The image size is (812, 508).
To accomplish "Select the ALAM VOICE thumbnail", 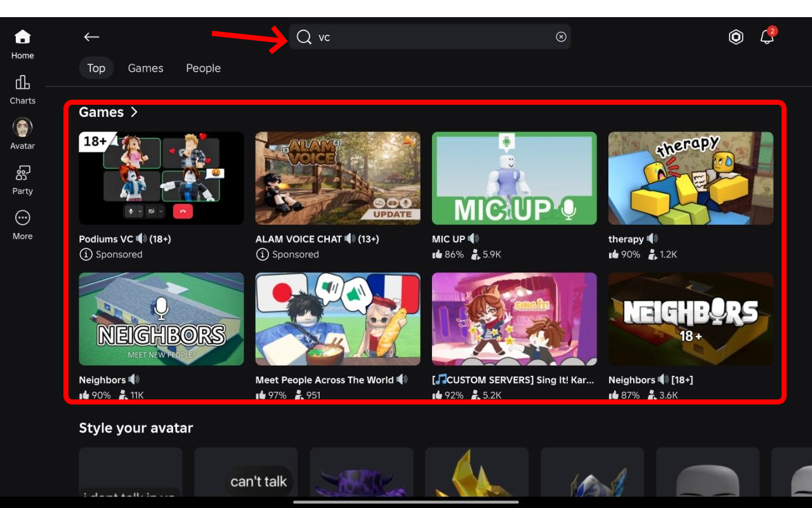I will click(338, 178).
